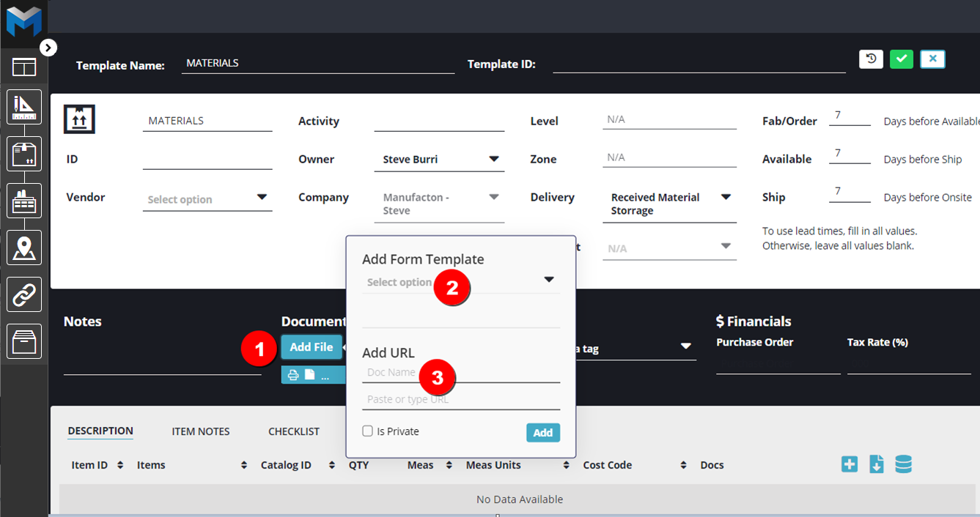Screen dimensions: 980x517
Task: Click the Add File button
Action: click(312, 347)
